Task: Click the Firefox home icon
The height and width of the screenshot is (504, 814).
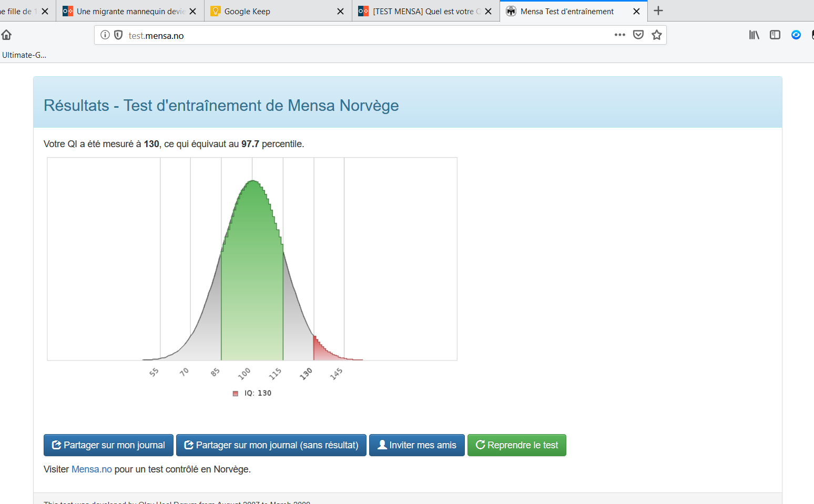Action: (x=6, y=35)
